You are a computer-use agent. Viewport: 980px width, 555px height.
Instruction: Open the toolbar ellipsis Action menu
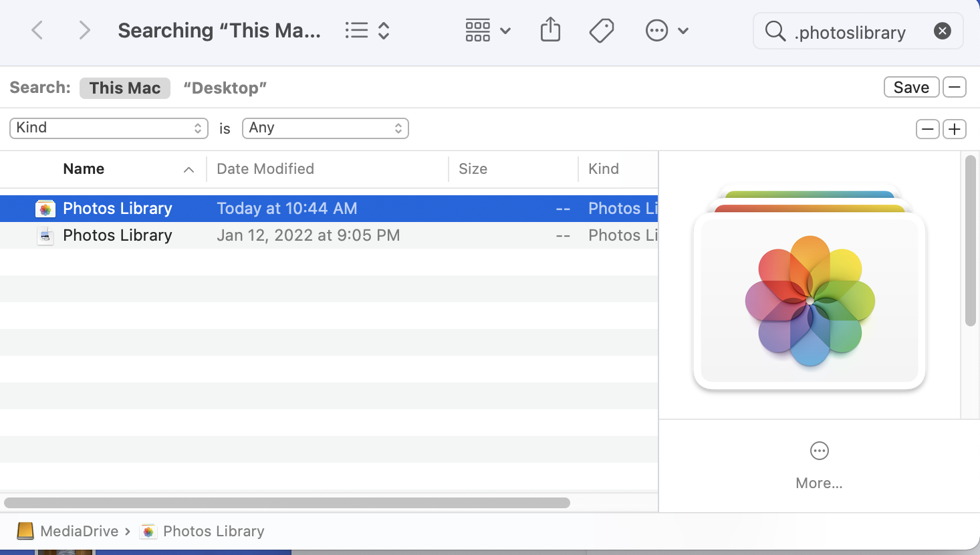click(666, 30)
